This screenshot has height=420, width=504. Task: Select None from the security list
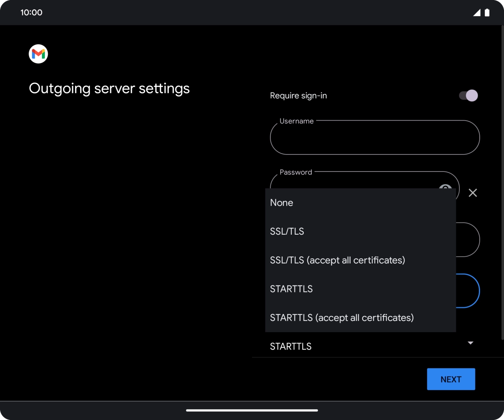point(281,202)
